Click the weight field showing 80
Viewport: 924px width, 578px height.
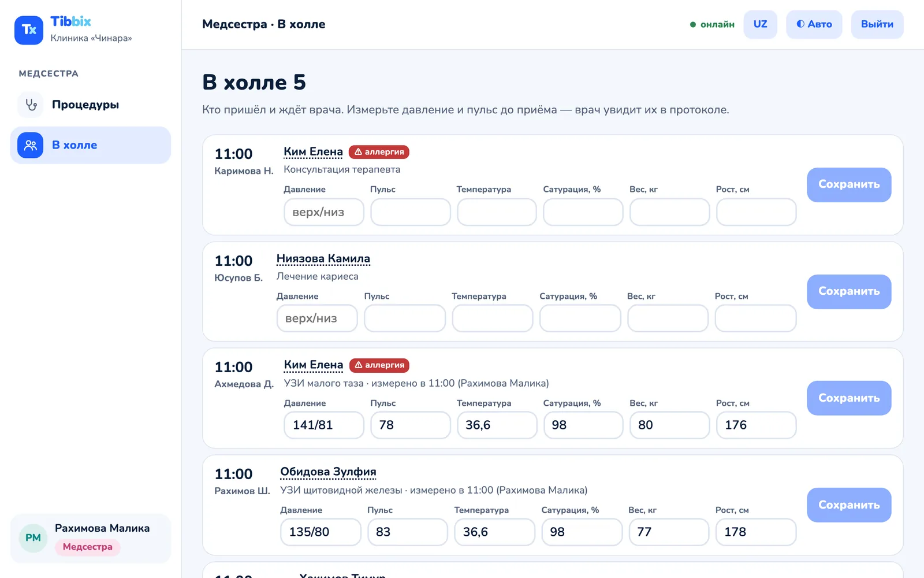(x=670, y=425)
